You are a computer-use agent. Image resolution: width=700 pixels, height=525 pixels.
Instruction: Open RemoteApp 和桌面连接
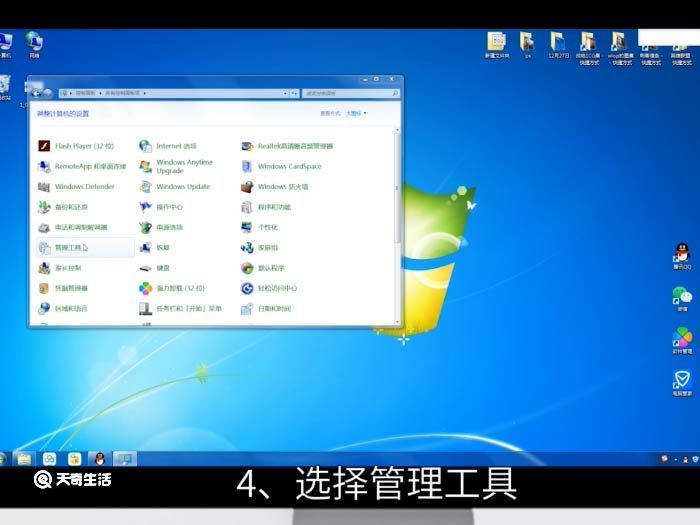[x=82, y=166]
